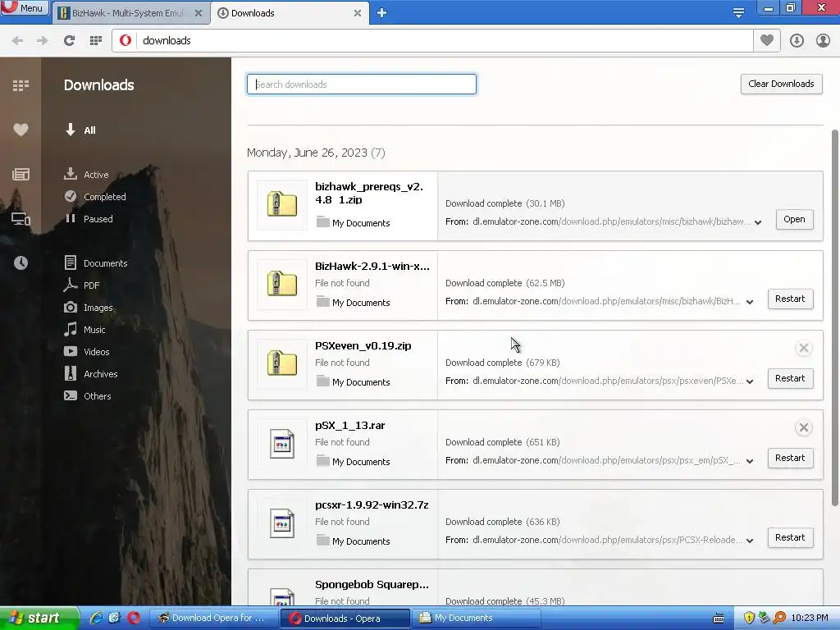Open Speed Dial in sidebar
This screenshot has height=630, width=840.
(x=21, y=85)
